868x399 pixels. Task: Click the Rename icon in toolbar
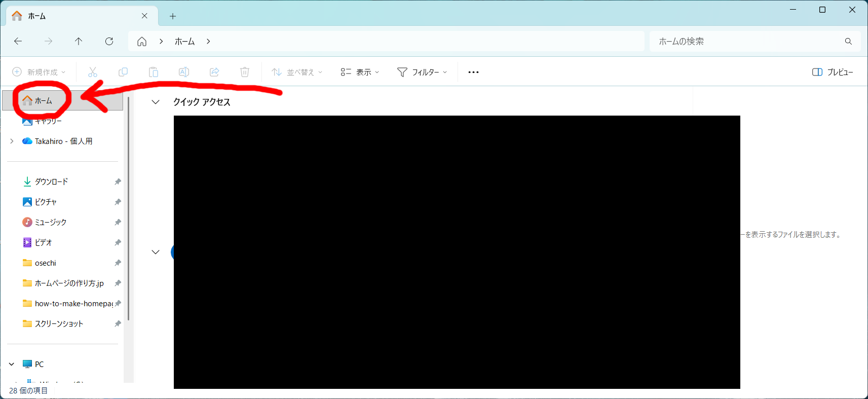[184, 72]
